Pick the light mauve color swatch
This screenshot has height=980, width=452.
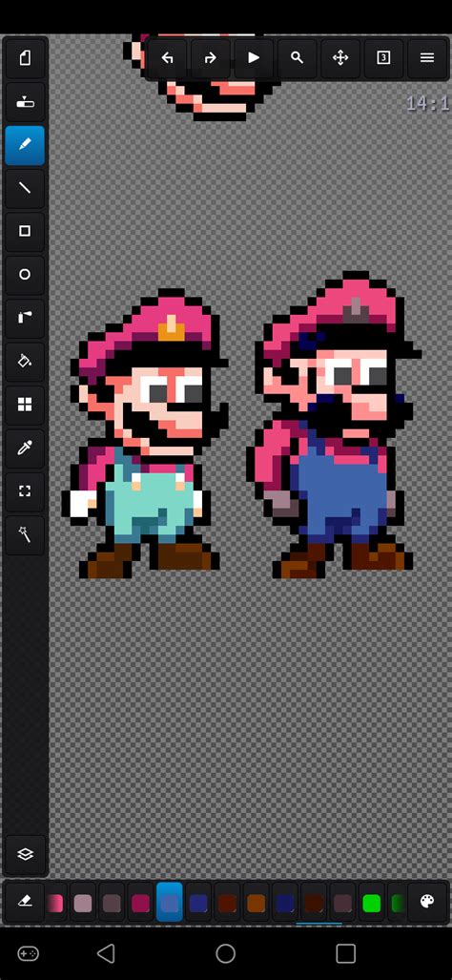83,904
